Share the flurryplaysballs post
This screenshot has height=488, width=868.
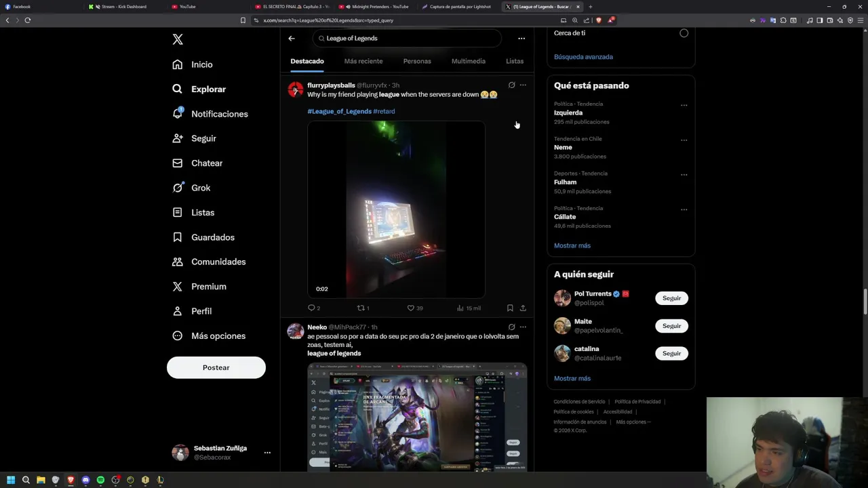[523, 308]
